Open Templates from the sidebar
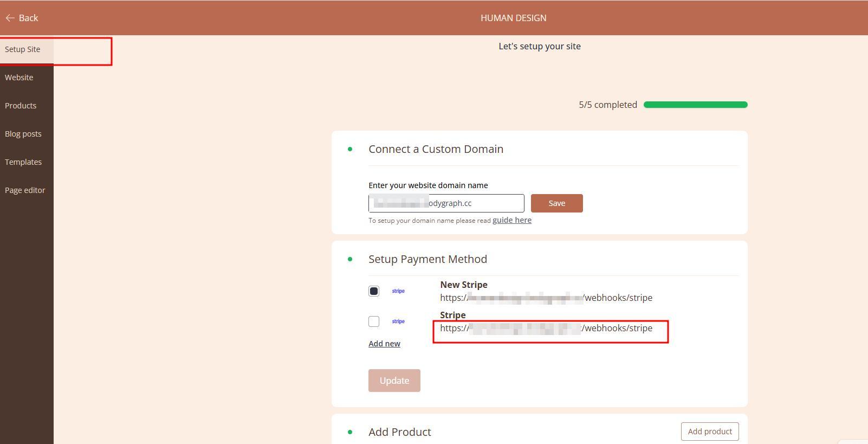Viewport: 868px width, 444px height. [23, 162]
